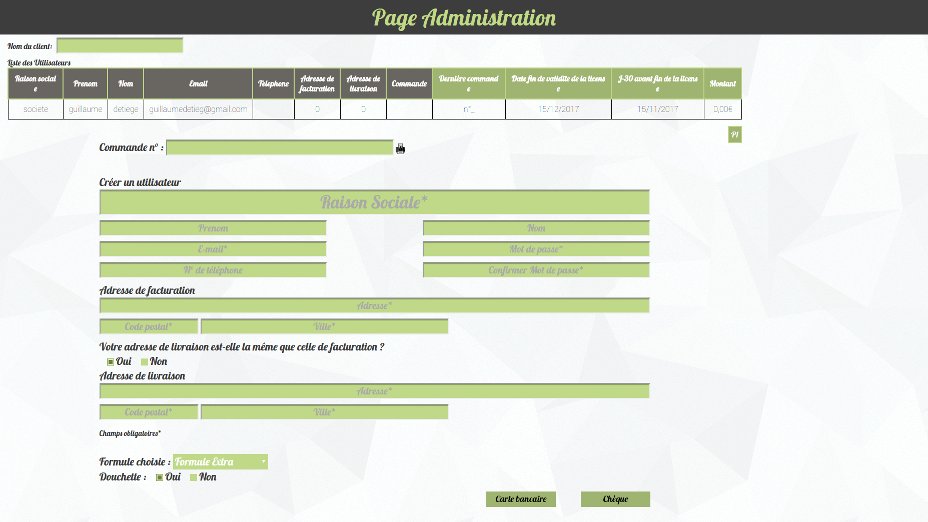The image size is (928, 522).
Task: Click the Mot de passe* field
Action: coord(536,249)
